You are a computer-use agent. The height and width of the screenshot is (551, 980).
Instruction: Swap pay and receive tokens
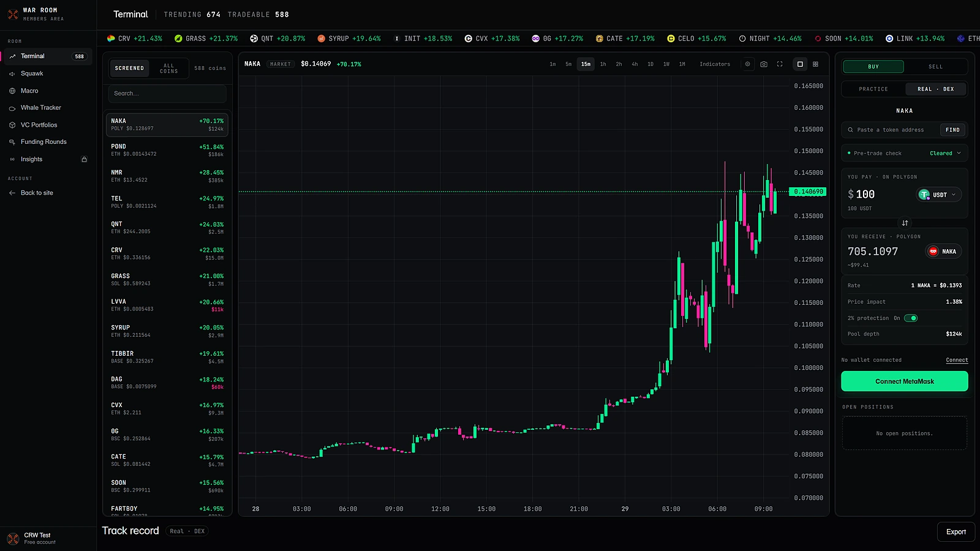[x=905, y=223]
